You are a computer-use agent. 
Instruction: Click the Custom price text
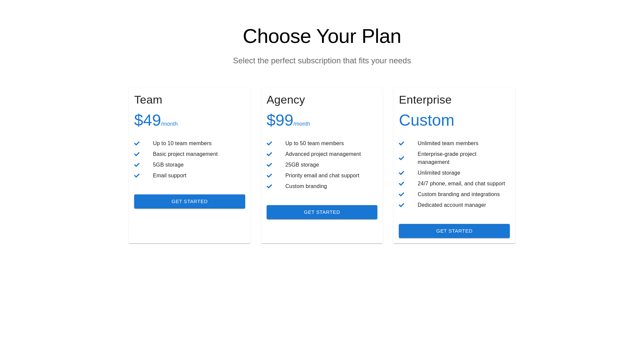pos(426,120)
